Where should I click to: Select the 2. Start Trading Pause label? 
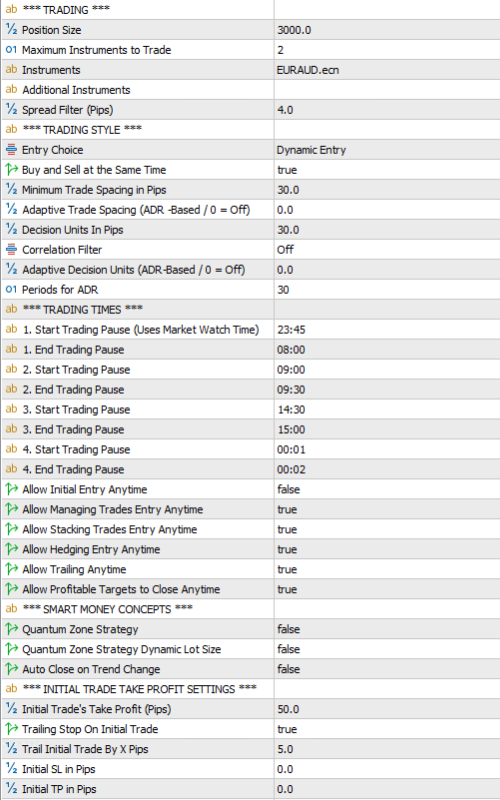(x=76, y=369)
